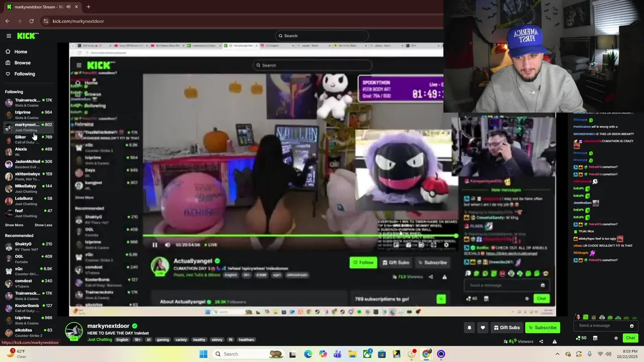The image size is (644, 362).
Task: Report the stream with warning icon
Action: 554,341
